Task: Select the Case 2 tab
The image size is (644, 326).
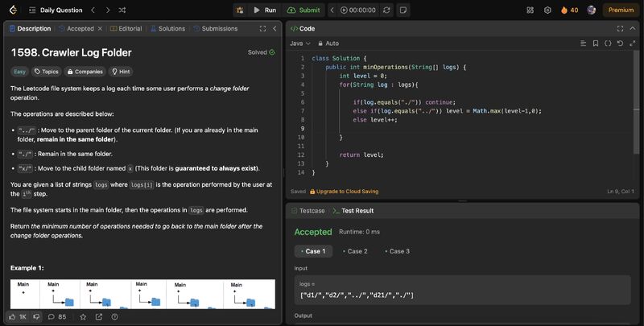Action: pos(357,251)
